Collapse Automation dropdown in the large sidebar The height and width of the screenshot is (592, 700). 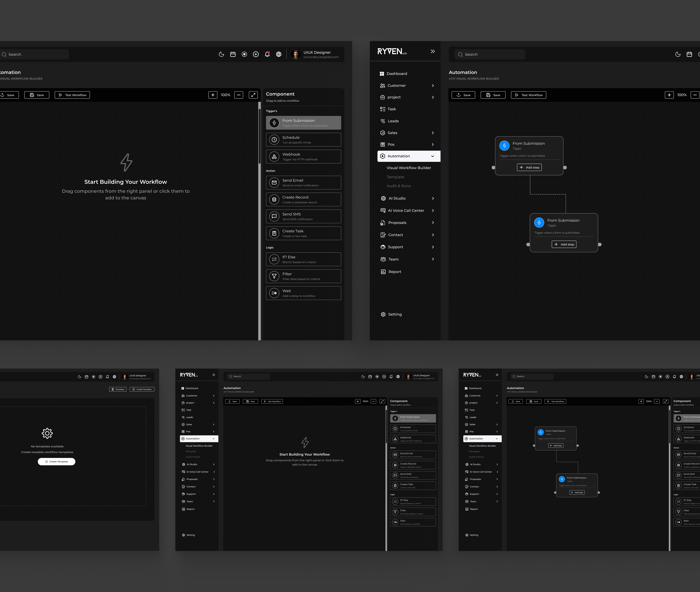tap(433, 156)
